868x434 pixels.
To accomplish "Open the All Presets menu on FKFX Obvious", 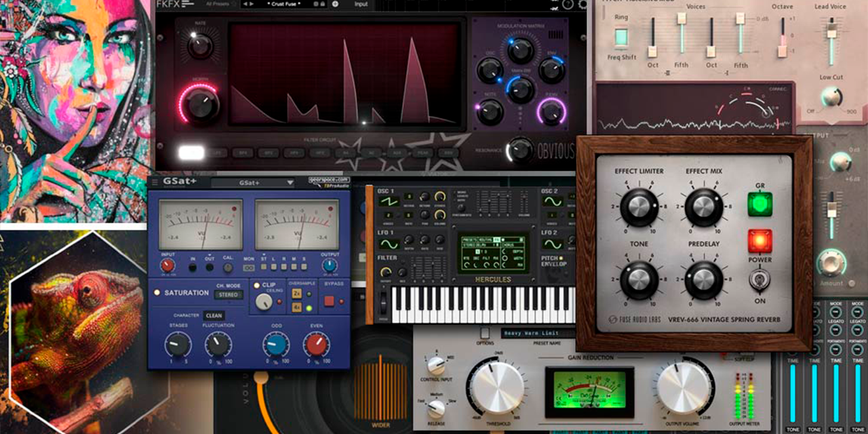I will 217,4.
